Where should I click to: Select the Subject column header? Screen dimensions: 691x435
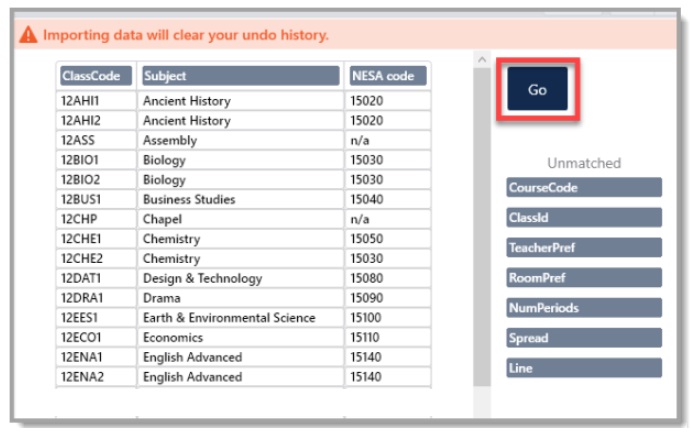(x=241, y=76)
